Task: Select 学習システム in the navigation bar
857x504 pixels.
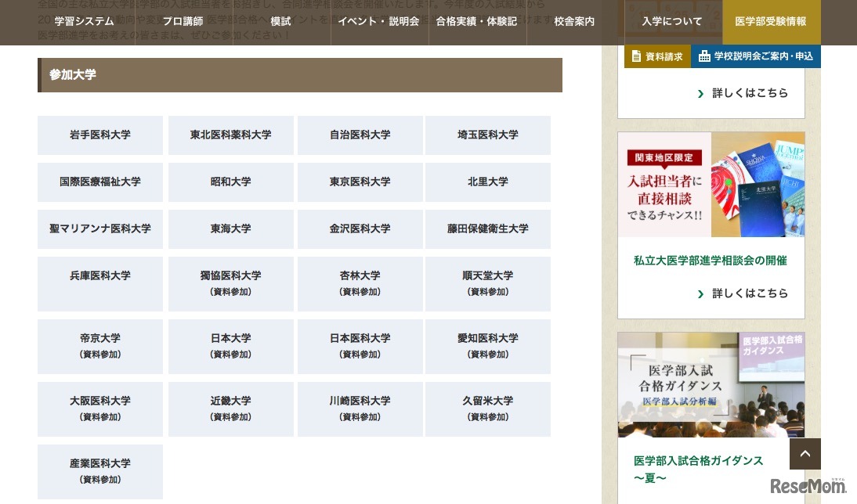Action: [84, 22]
